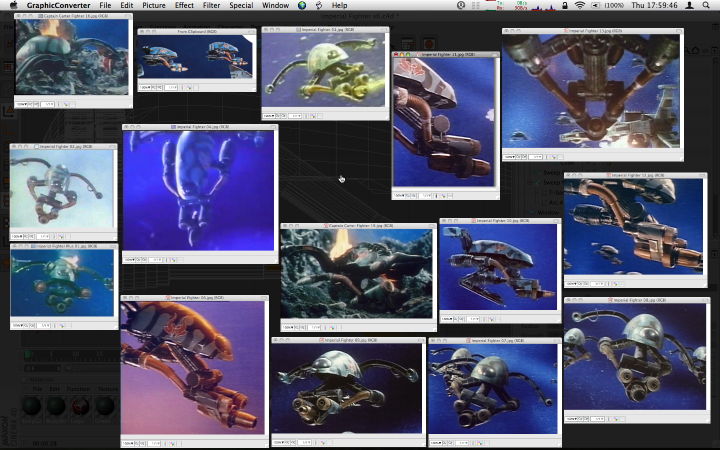
Task: Open zoom dropdown in orange ship image window
Action: (x=128, y=443)
